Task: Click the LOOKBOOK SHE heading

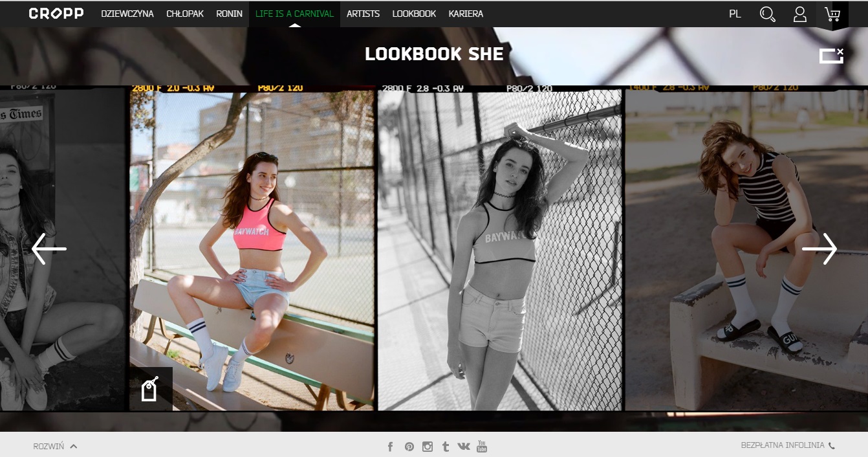Action: (434, 54)
